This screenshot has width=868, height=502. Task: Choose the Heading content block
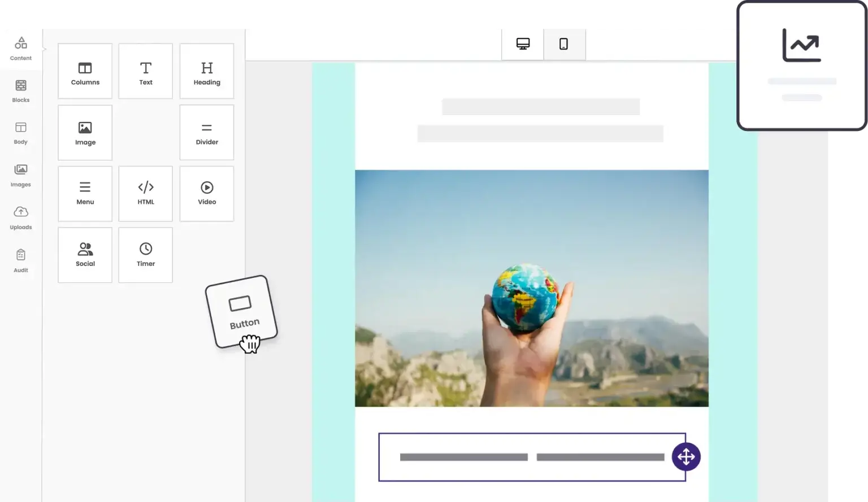point(206,72)
